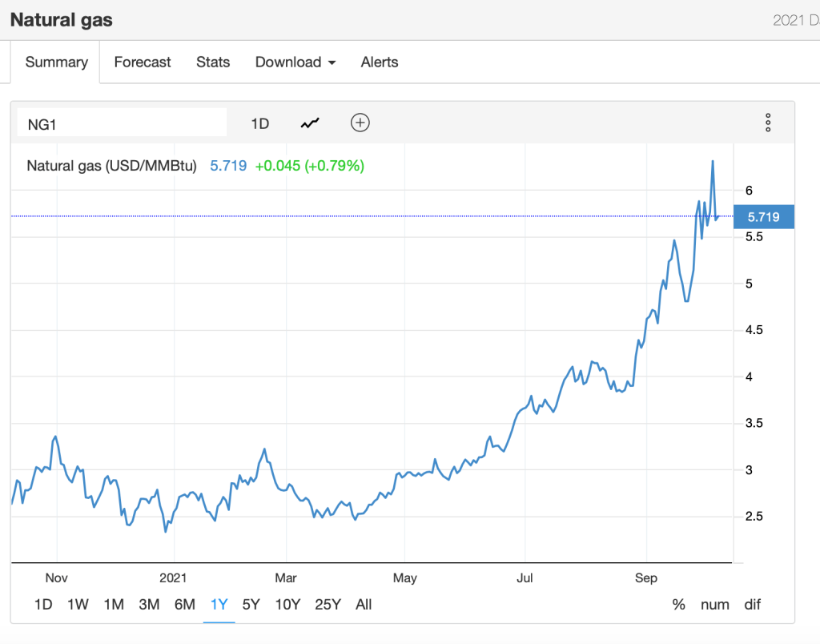This screenshot has height=644, width=820.
Task: Set time range to 6M
Action: coord(184,605)
